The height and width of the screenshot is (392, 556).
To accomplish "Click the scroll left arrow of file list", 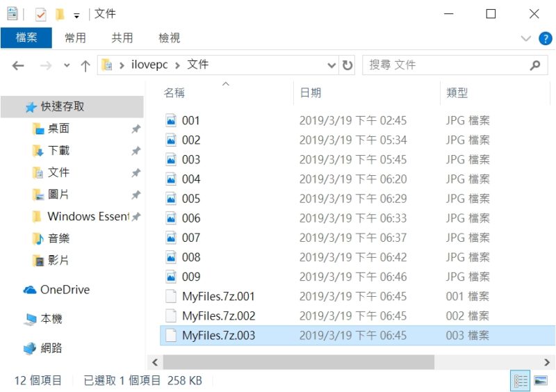I will [154, 362].
